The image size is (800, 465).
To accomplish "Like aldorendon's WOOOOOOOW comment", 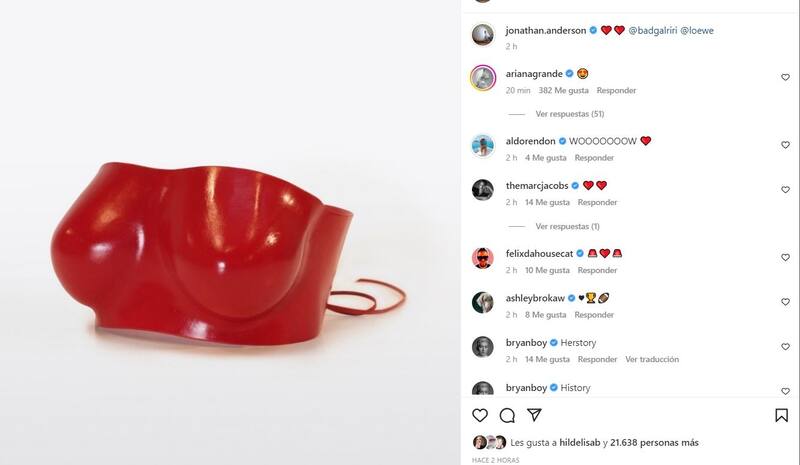I will tap(785, 145).
